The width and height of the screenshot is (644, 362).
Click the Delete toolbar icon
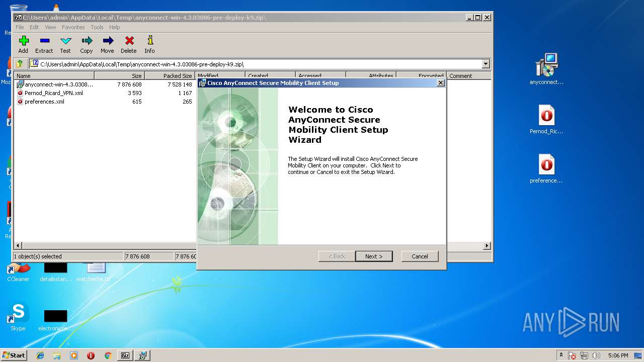tap(129, 44)
